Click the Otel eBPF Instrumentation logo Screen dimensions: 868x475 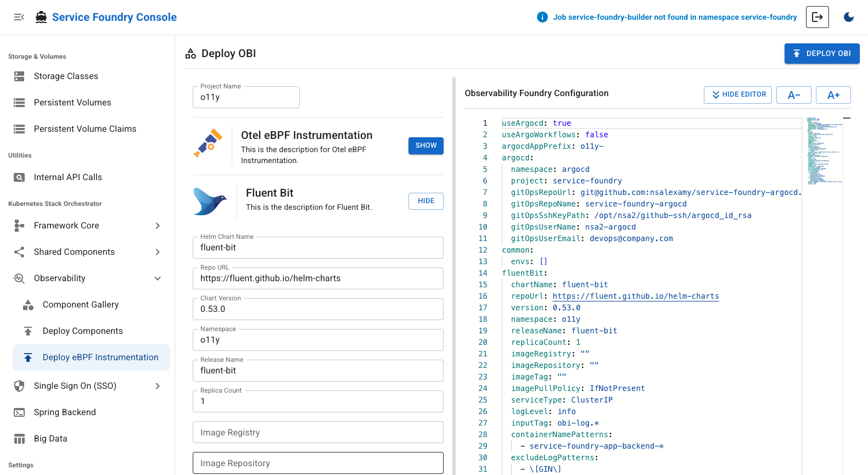(x=208, y=143)
